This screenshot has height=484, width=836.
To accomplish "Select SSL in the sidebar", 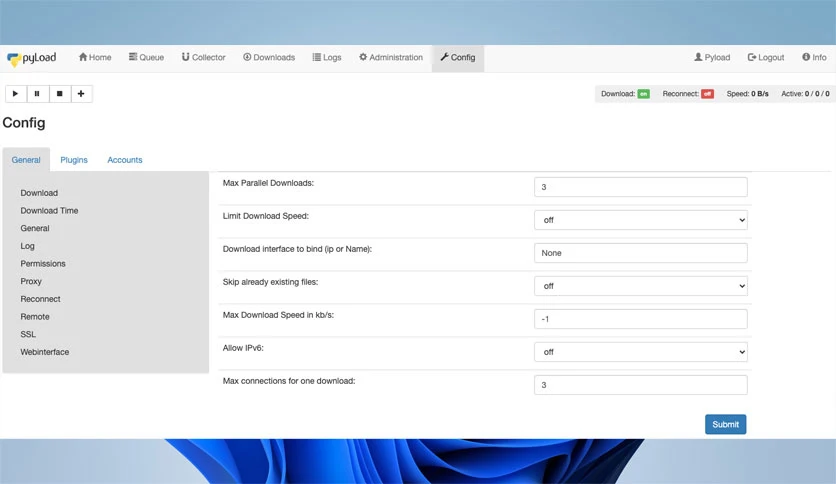I will point(28,334).
